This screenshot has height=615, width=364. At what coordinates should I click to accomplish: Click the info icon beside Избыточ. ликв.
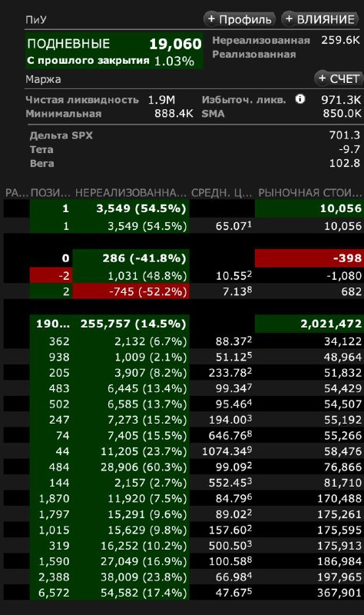tap(299, 99)
